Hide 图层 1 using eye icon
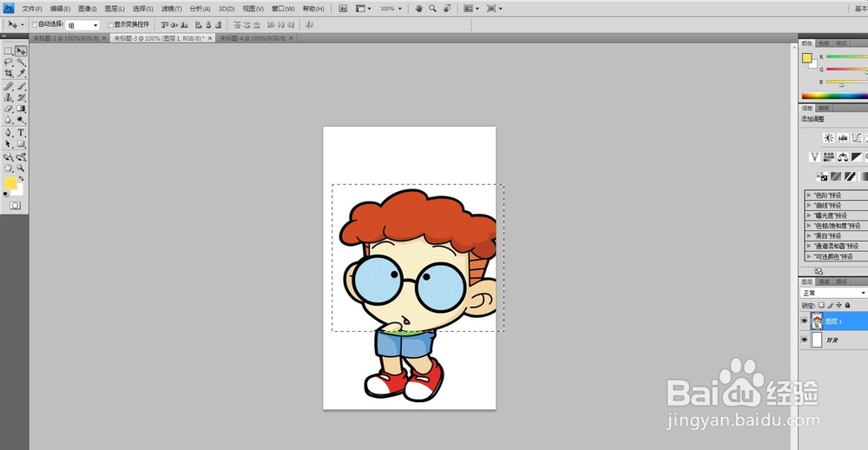This screenshot has width=868, height=450. coord(805,321)
